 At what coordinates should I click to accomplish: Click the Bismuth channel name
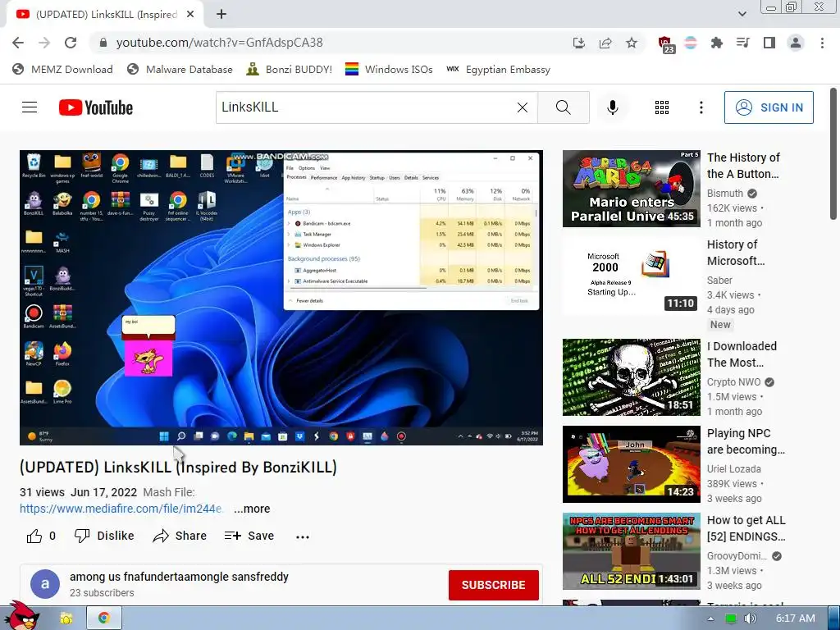point(725,194)
